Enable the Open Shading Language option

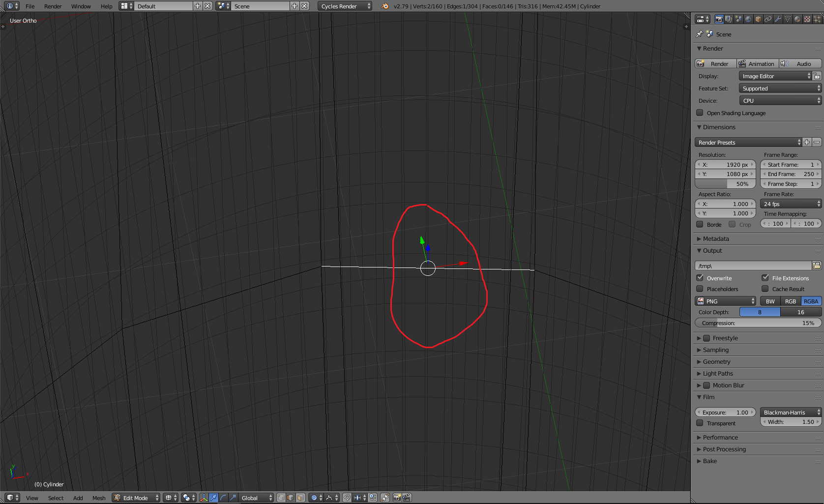[x=700, y=113]
